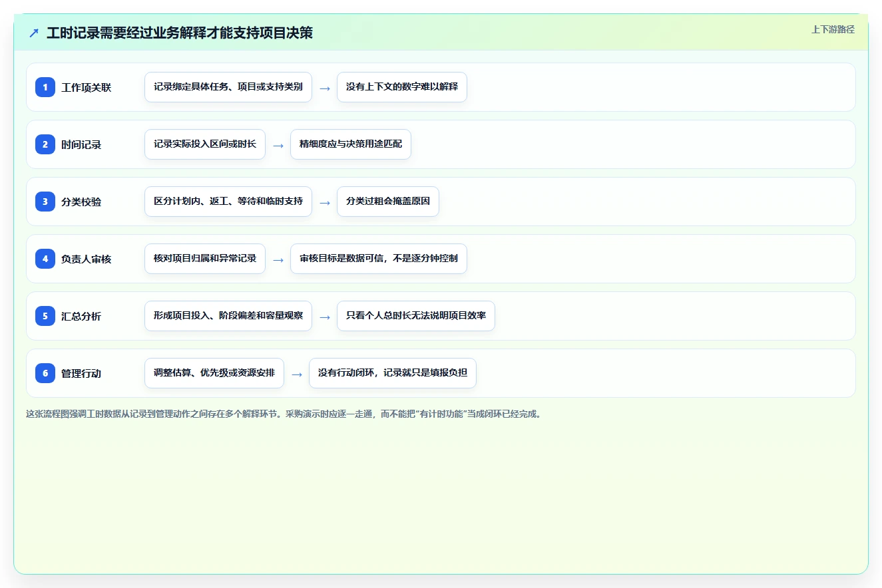Click the 上下游路径 label
This screenshot has width=882, height=588.
click(x=833, y=29)
